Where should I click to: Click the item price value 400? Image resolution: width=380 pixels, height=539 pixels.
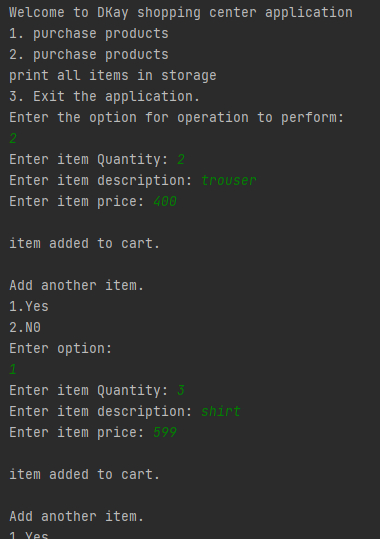[x=165, y=201]
